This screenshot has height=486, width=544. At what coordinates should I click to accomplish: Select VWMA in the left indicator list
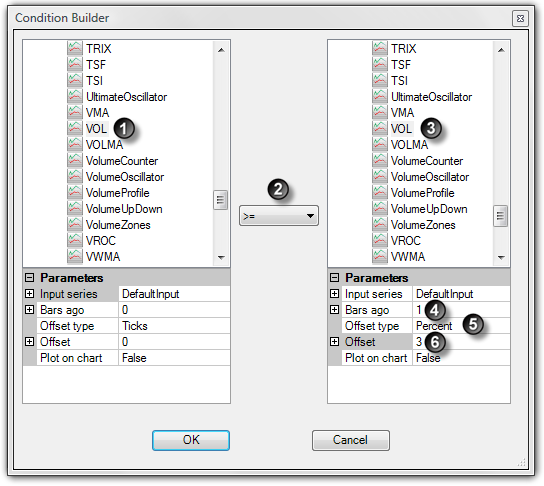tap(103, 256)
